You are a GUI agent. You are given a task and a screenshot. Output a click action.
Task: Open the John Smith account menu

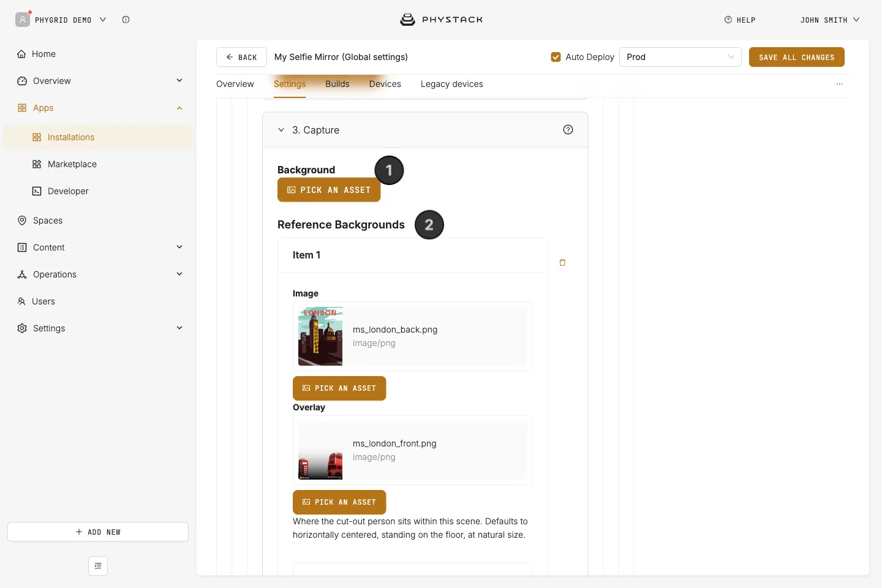tap(830, 20)
